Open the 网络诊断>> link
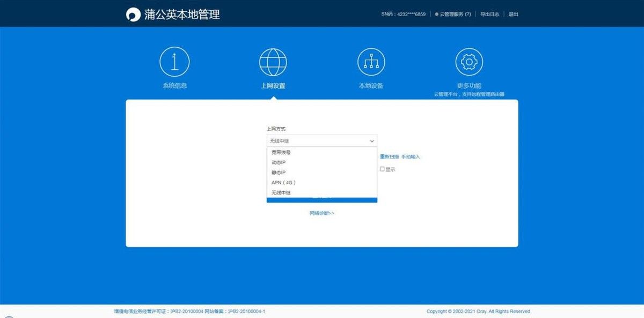644x318 pixels. 321,213
